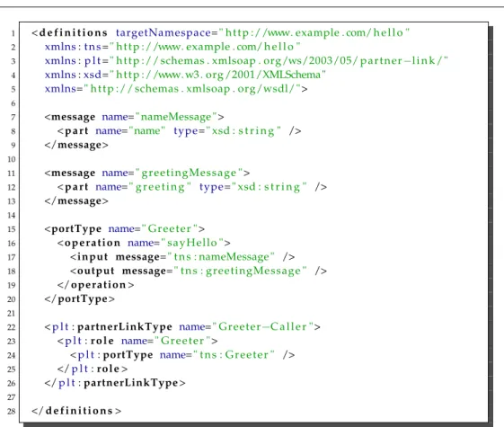Click the "tns:Greeter" value on line 24

click(234, 355)
